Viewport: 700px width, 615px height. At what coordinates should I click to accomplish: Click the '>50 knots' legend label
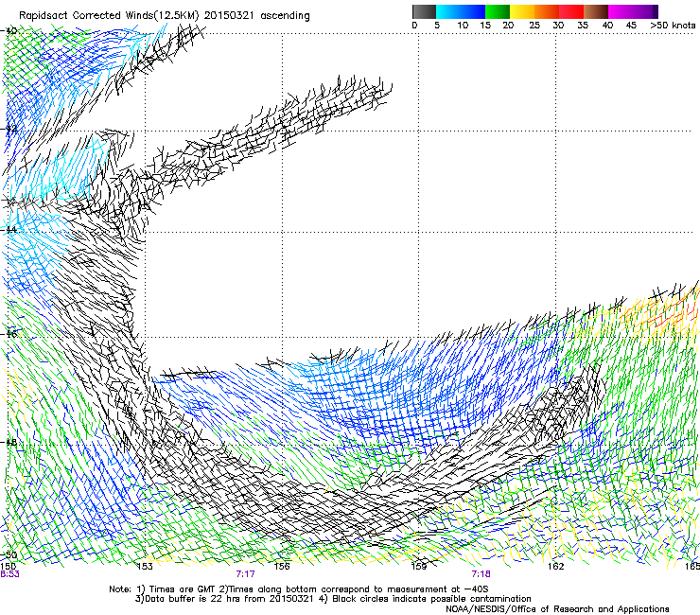click(x=673, y=26)
